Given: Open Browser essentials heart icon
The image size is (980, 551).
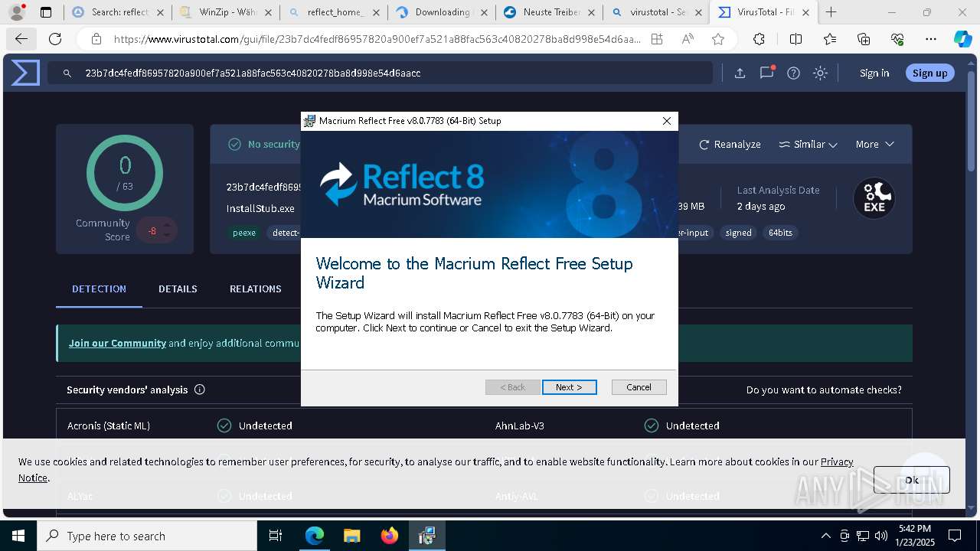Looking at the screenshot, I should tap(897, 39).
